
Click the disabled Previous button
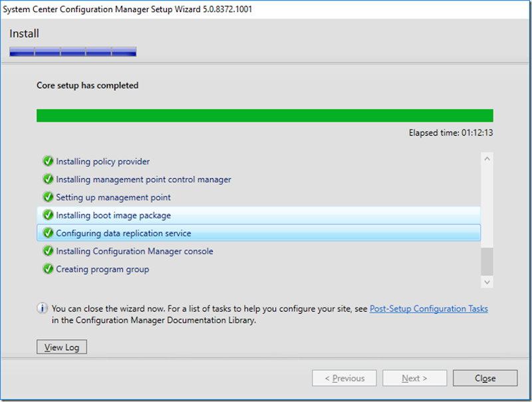tap(344, 378)
